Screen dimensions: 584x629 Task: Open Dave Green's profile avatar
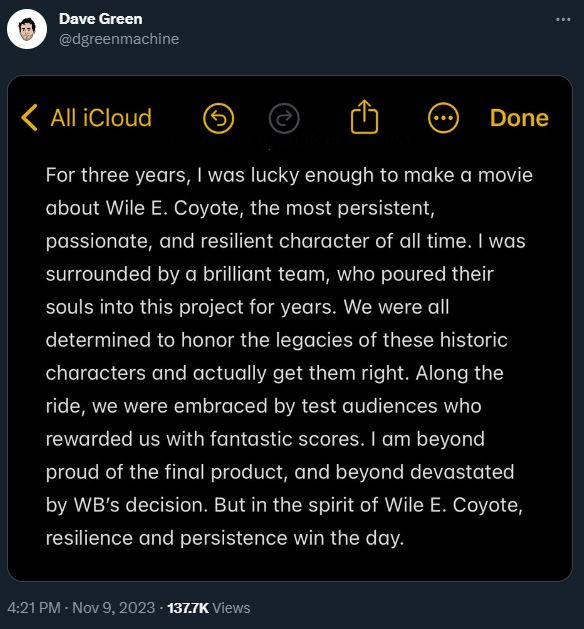[27, 29]
